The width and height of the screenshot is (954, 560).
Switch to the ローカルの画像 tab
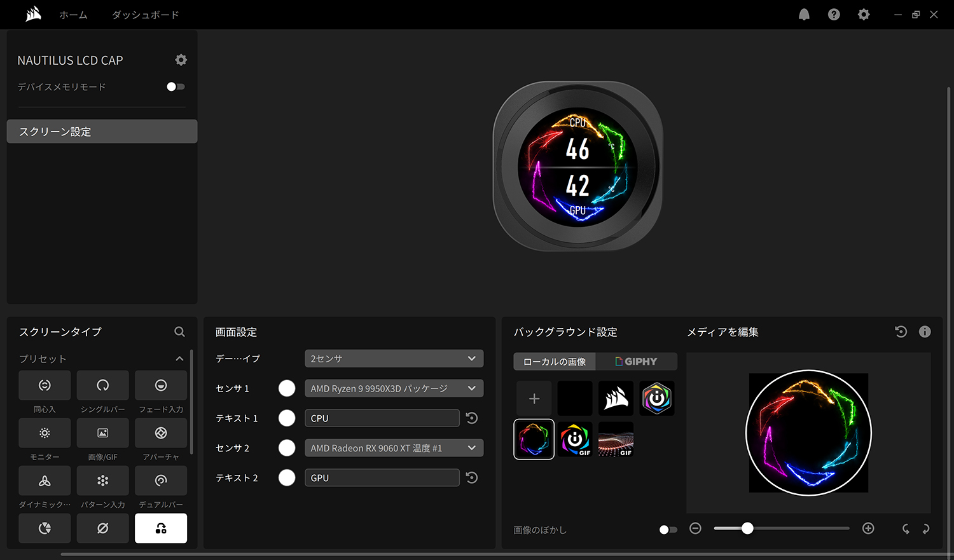[x=555, y=362]
